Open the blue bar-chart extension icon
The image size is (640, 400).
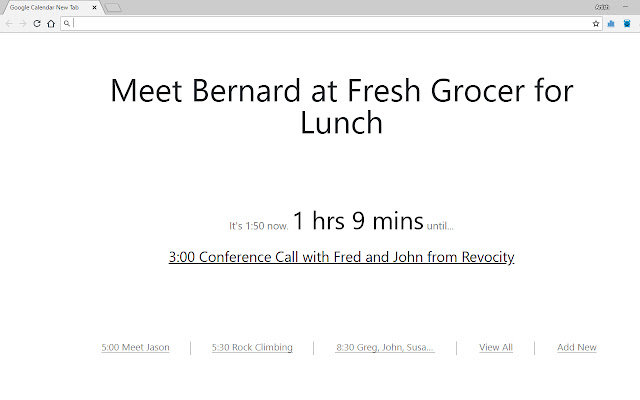tap(611, 22)
